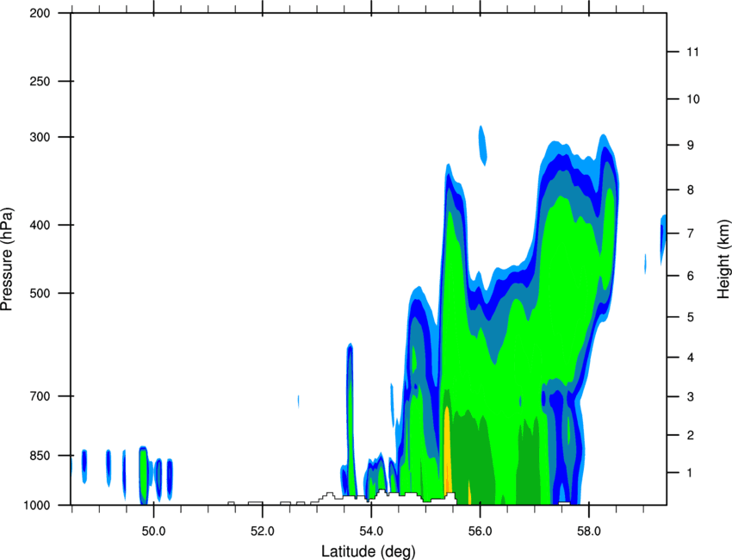732x560 pixels.
Task: Click the 8 km height label
Action: tap(690, 190)
